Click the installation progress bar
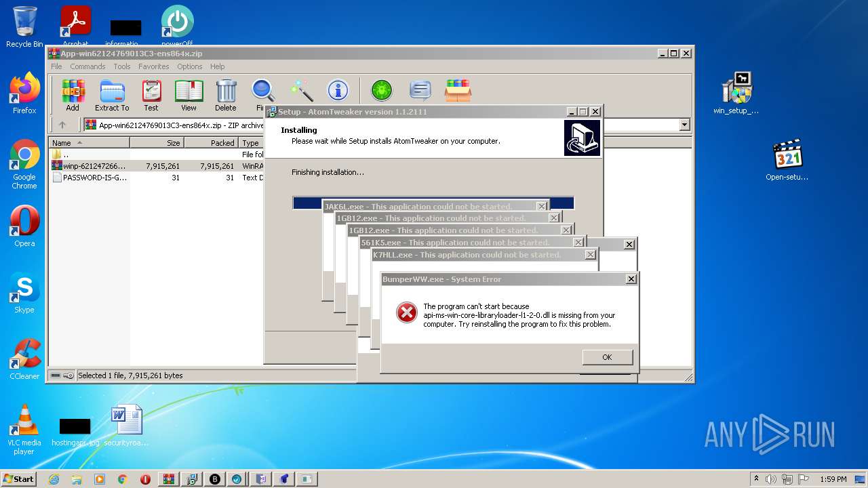868x488 pixels. [433, 203]
